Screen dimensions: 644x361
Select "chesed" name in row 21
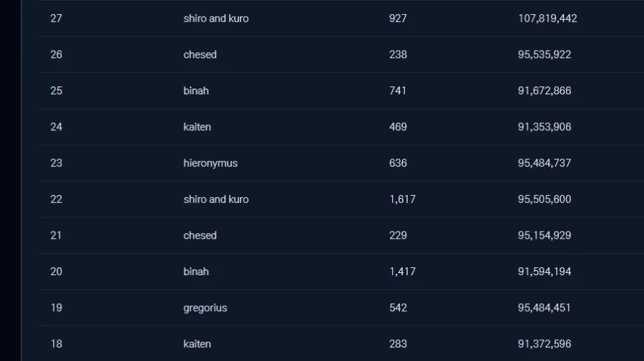point(200,235)
